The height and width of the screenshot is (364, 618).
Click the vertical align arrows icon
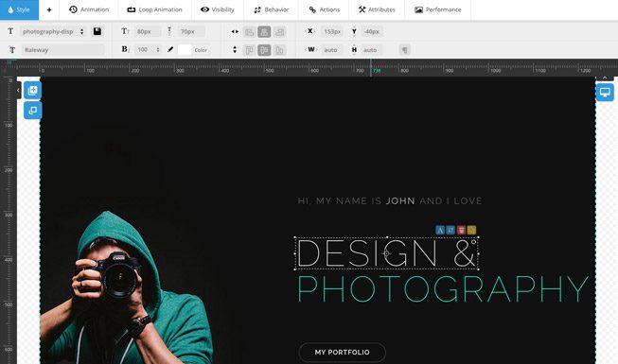(235, 49)
